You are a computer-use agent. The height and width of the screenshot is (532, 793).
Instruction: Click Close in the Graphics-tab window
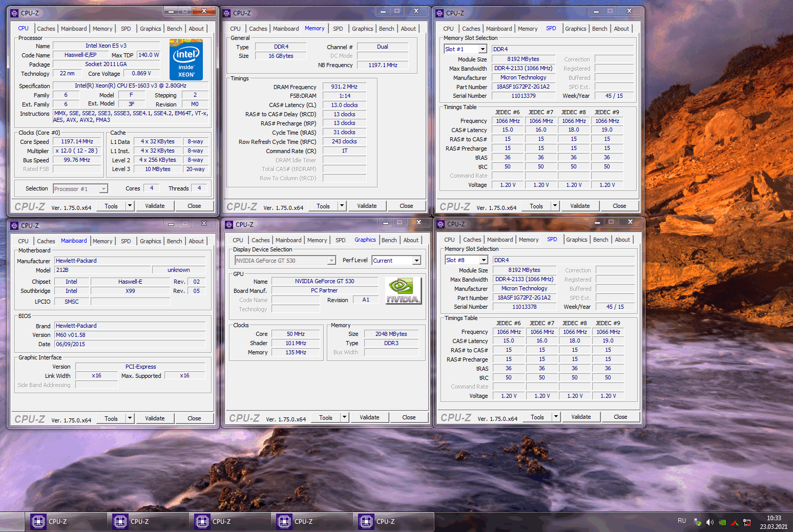(409, 417)
